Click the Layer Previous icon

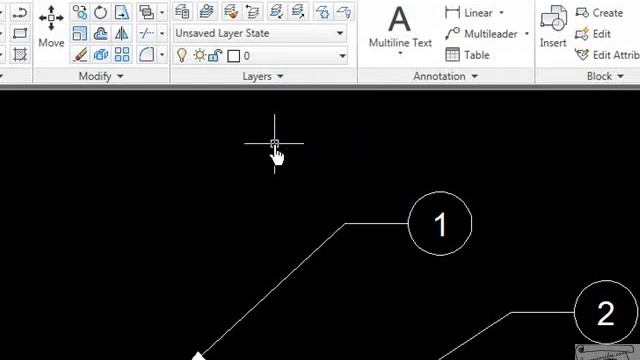[x=253, y=12]
